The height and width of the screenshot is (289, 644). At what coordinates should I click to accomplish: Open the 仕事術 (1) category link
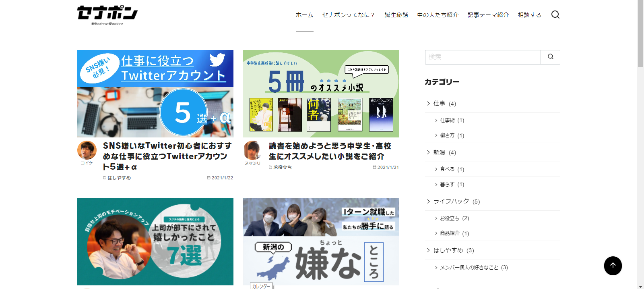click(x=452, y=121)
